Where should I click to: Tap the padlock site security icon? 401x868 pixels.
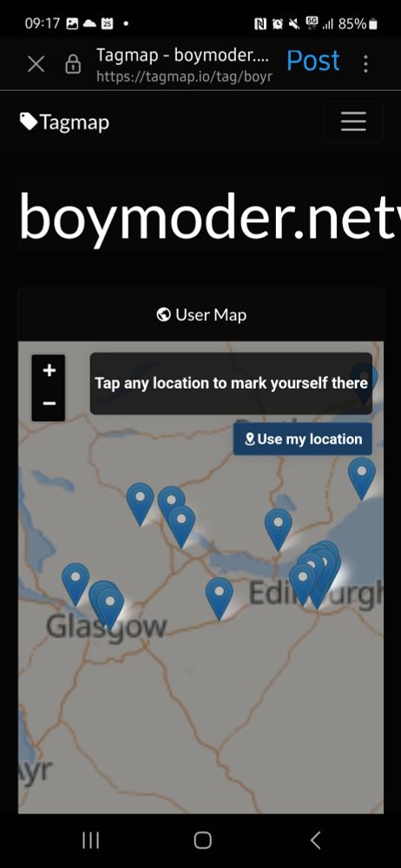tap(73, 64)
